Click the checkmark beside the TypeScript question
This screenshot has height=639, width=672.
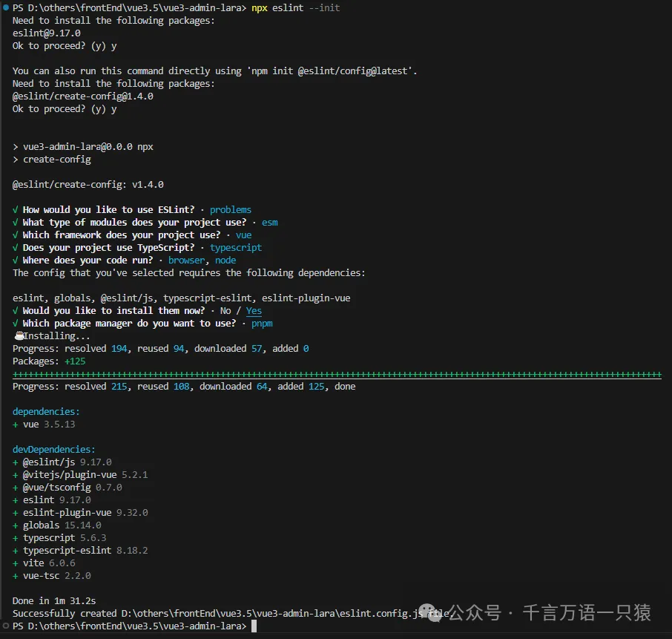[x=16, y=248]
